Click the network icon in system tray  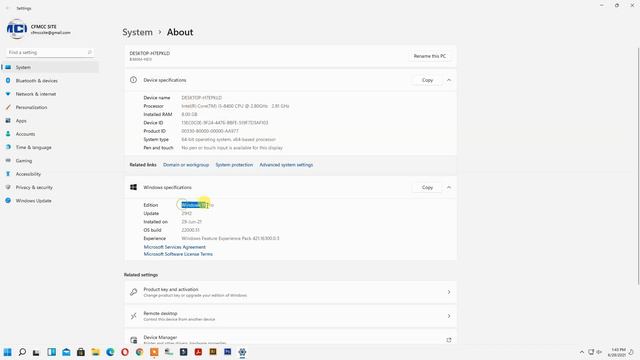click(591, 352)
